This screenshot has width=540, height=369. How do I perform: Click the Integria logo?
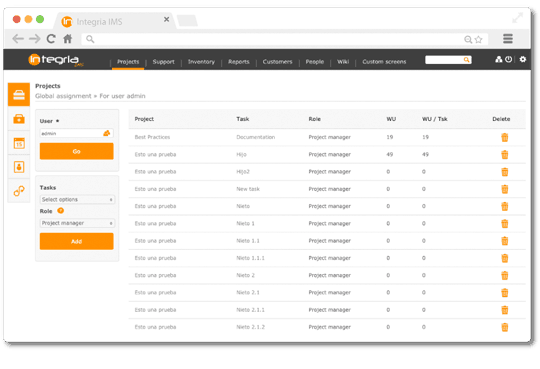pyautogui.click(x=56, y=60)
